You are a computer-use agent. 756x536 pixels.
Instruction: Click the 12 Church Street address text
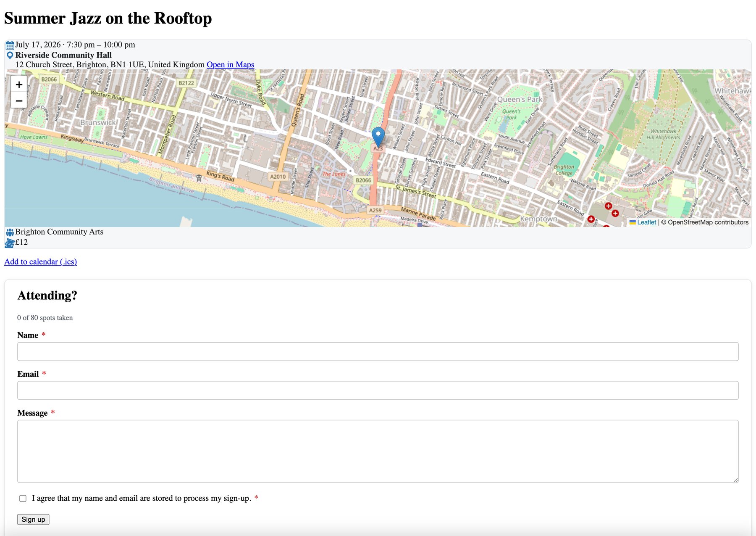(110, 65)
